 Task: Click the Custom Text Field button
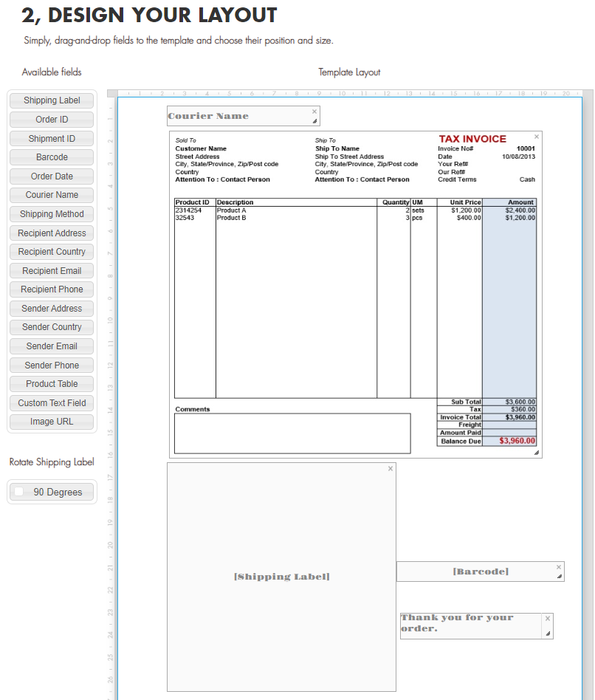(52, 403)
